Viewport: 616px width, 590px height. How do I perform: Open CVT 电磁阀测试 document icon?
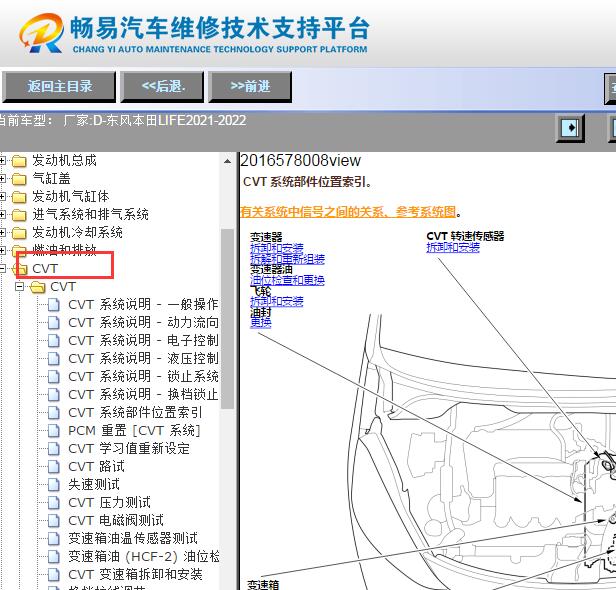[54, 521]
